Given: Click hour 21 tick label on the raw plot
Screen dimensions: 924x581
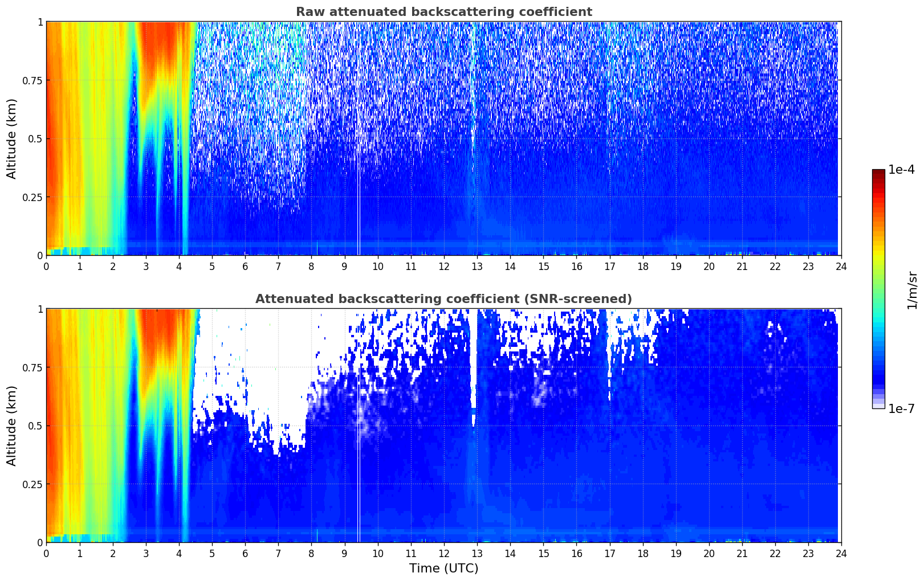Looking at the screenshot, I should tap(742, 266).
